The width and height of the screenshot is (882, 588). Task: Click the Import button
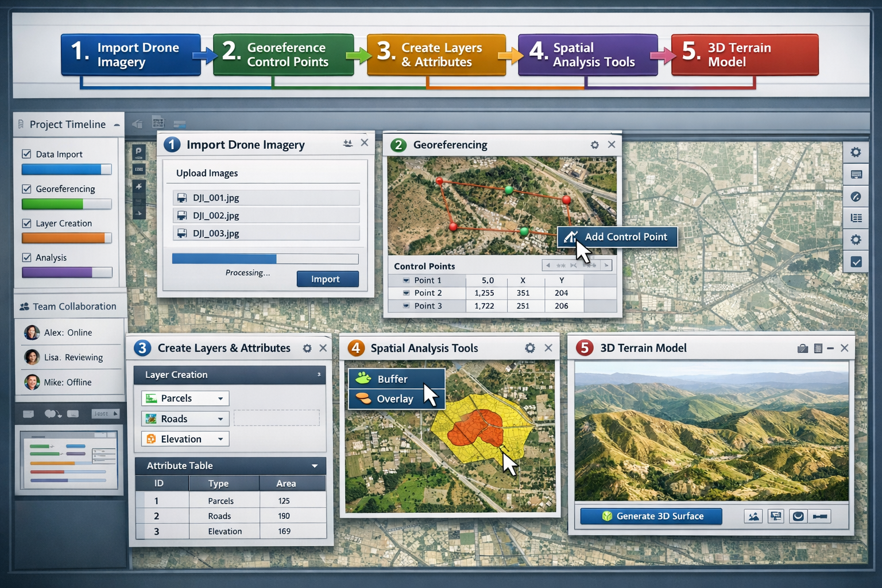(327, 279)
